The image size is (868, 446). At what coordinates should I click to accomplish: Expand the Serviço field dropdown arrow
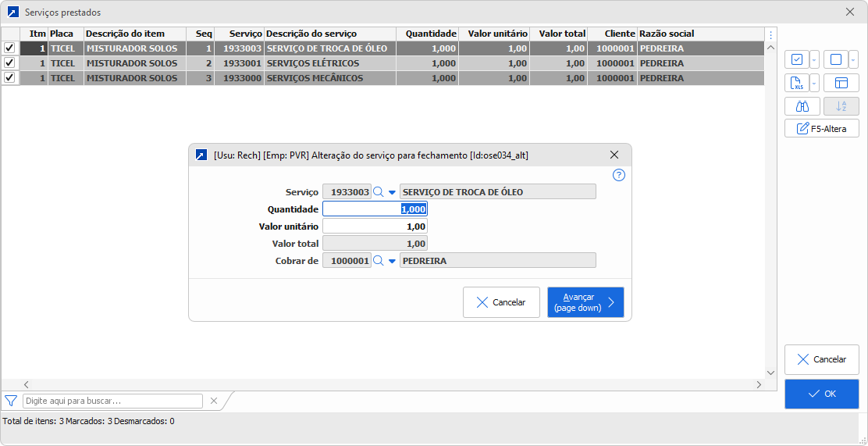[392, 192]
